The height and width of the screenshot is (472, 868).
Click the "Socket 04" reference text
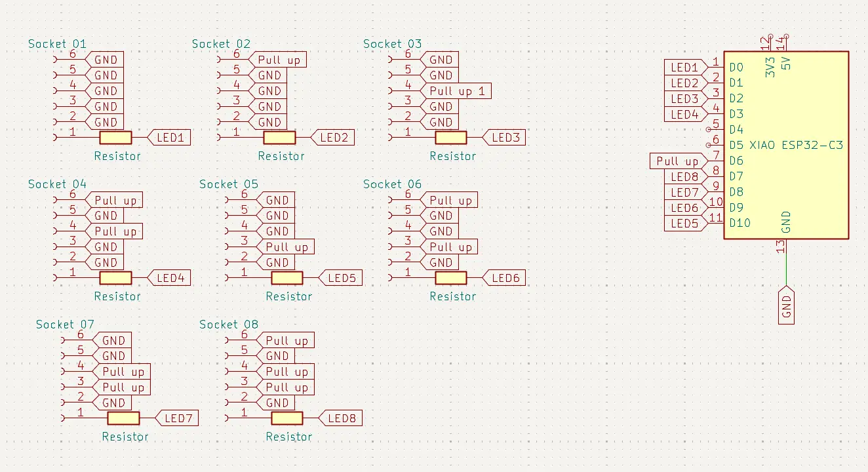point(57,184)
